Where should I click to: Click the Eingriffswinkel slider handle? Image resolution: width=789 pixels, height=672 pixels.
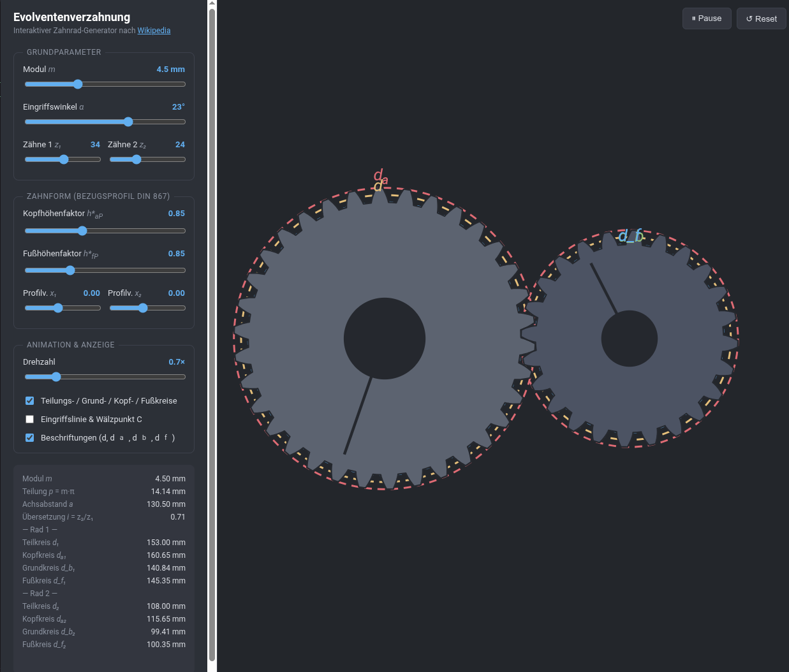pyautogui.click(x=128, y=122)
